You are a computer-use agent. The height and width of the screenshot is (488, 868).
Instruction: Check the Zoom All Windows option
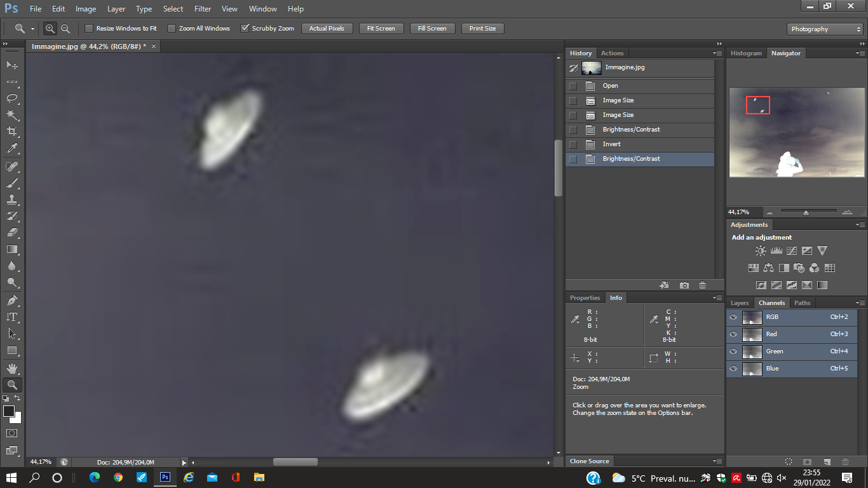click(172, 29)
